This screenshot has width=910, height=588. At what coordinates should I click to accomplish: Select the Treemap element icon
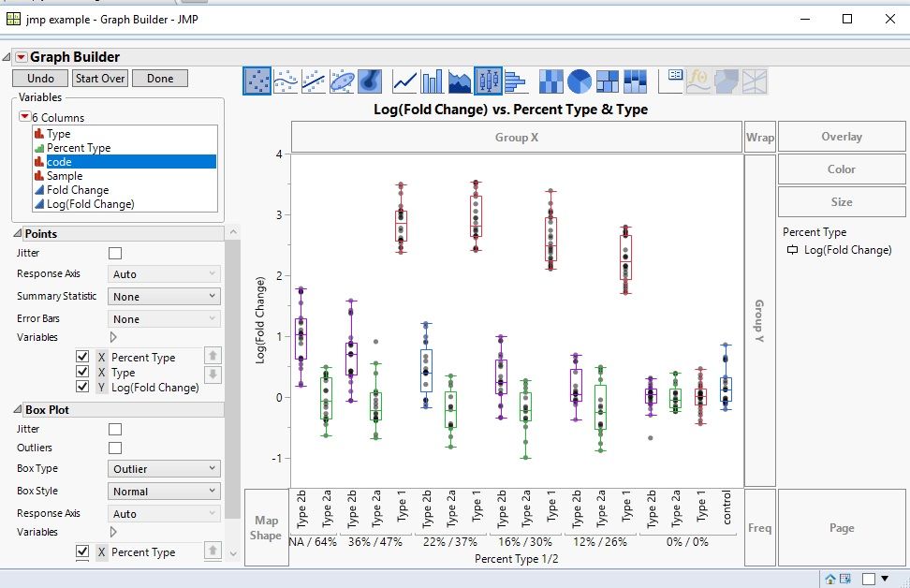click(x=607, y=81)
